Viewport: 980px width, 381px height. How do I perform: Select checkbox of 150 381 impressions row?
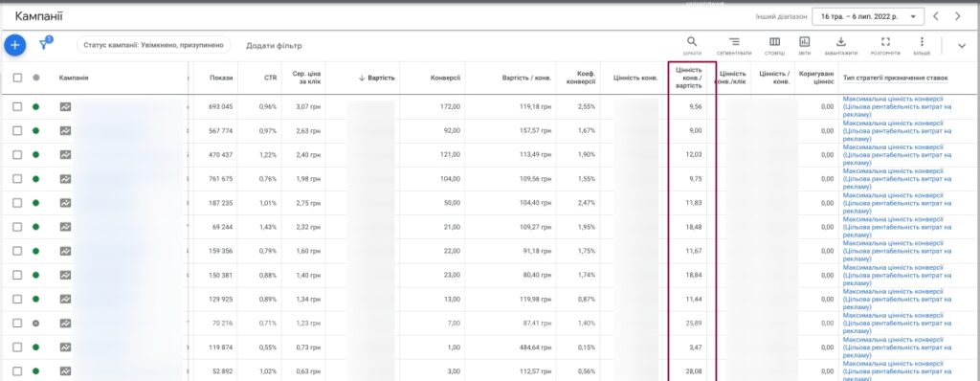(x=17, y=275)
